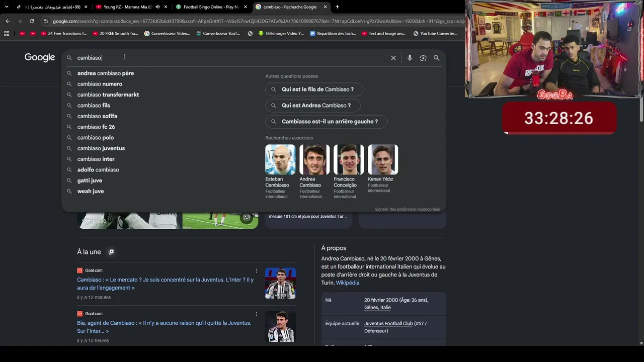This screenshot has height=362, width=644.
Task: Open the Text and Image ani... bookmark
Action: 384,34
